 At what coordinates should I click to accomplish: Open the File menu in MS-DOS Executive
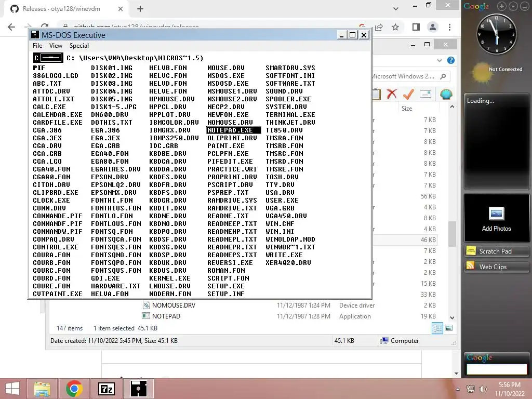[x=37, y=46]
